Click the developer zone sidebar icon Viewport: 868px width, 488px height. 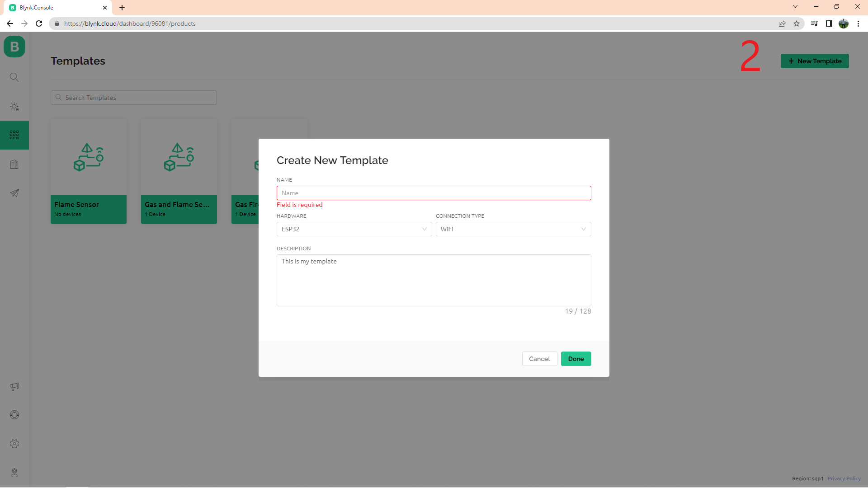coord(14,107)
